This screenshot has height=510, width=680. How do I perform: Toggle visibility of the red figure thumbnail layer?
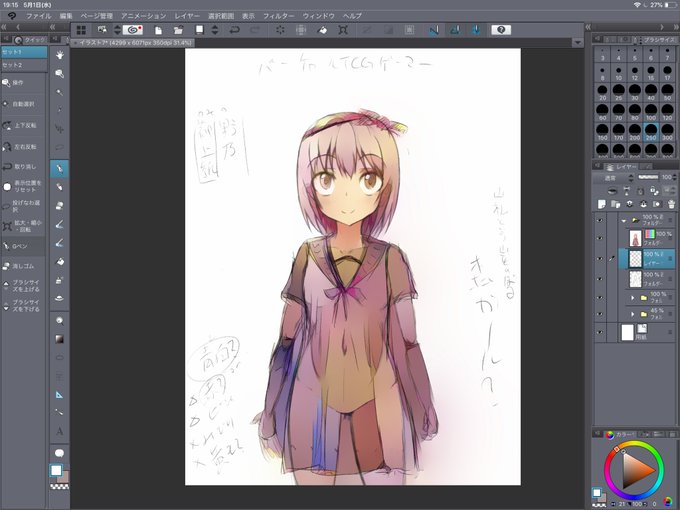600,239
